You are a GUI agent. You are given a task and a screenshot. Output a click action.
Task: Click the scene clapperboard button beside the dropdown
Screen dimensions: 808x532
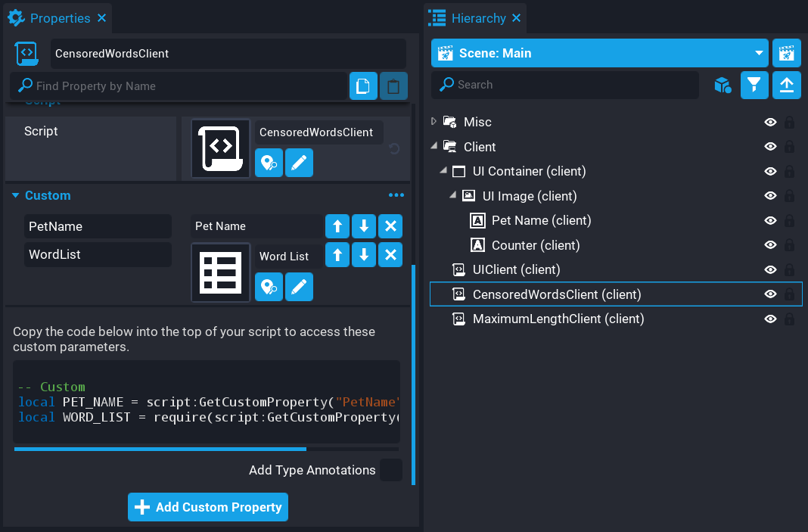(x=786, y=54)
